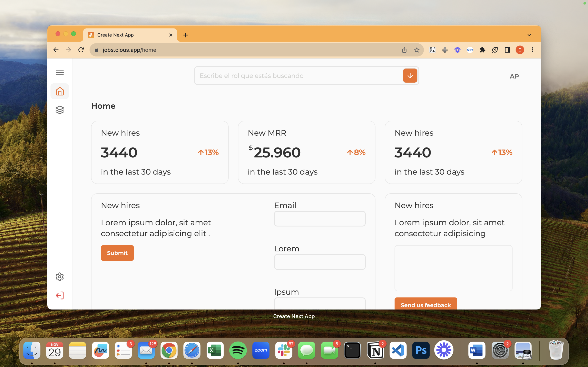The image size is (588, 367).
Task: Open Chrome three-dot menu
Action: point(532,50)
